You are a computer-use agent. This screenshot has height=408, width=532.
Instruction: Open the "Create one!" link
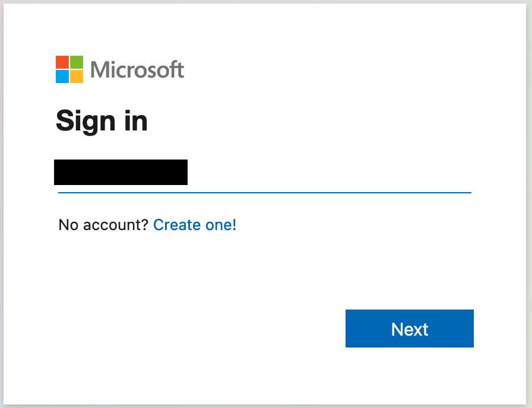pyautogui.click(x=195, y=225)
